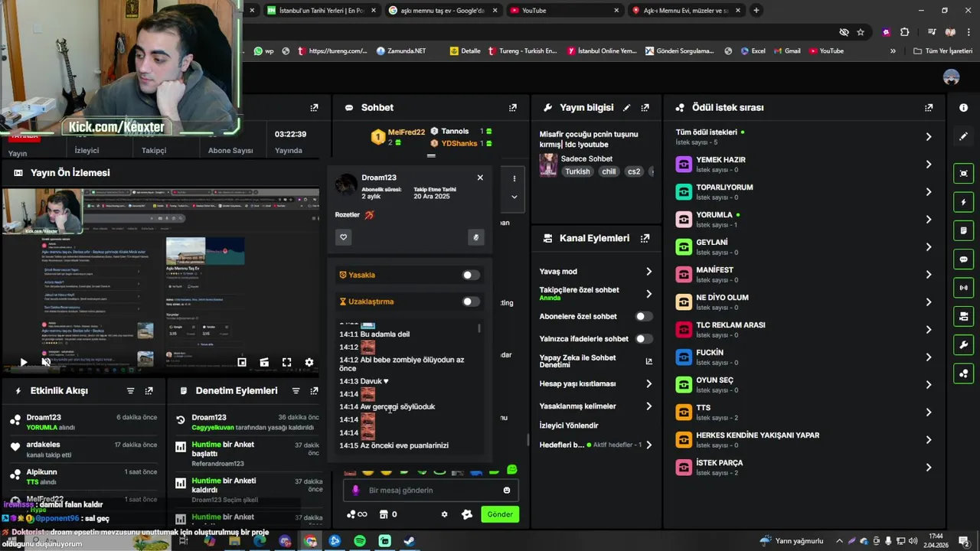Open the emoji picker in message box
980x551 pixels.
click(x=506, y=491)
